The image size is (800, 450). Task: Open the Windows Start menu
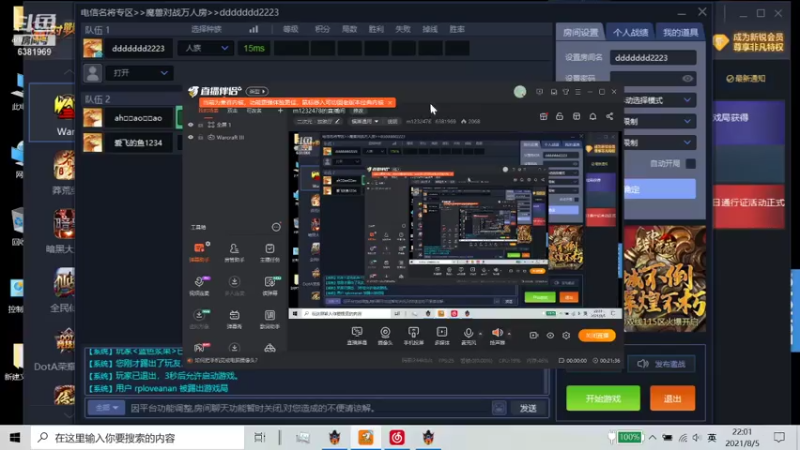(x=15, y=437)
